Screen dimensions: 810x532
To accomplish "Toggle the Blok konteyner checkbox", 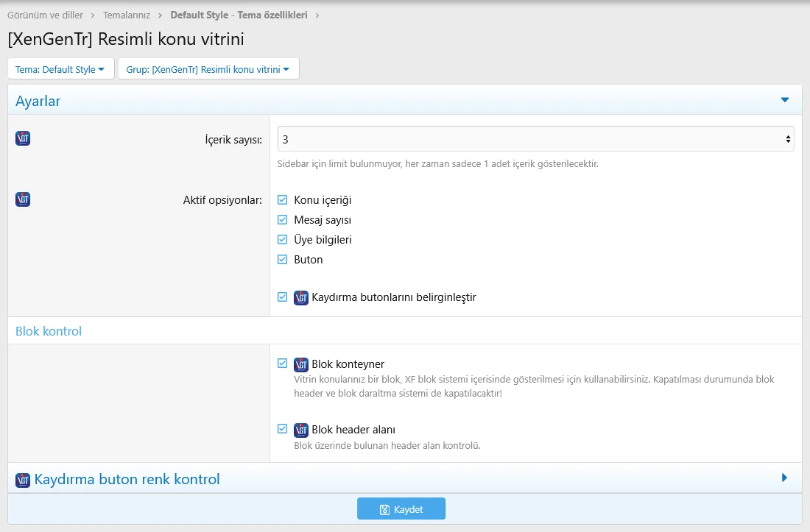I will (283, 363).
